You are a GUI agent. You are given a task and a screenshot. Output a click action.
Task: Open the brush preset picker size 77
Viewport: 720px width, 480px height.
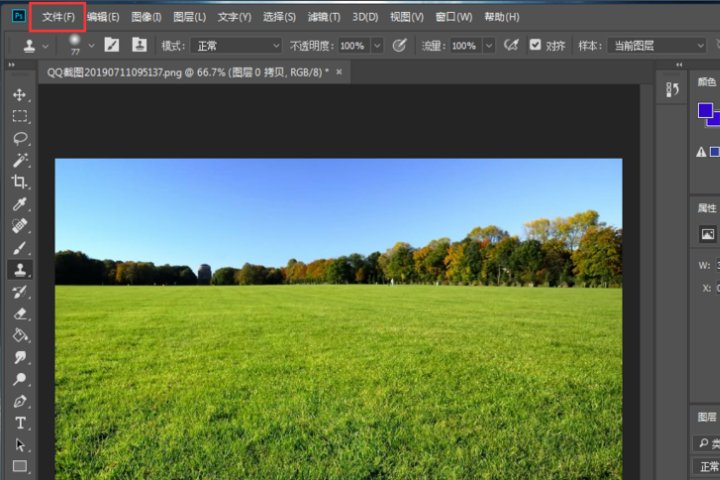pyautogui.click(x=81, y=45)
